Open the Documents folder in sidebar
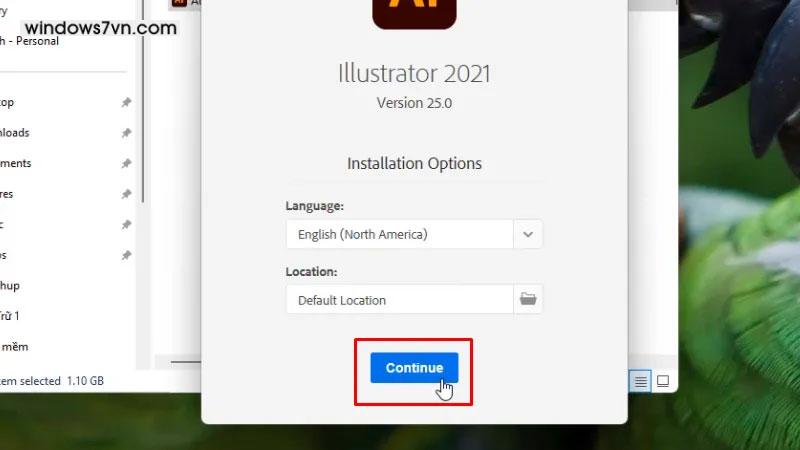The height and width of the screenshot is (450, 800). (16, 163)
